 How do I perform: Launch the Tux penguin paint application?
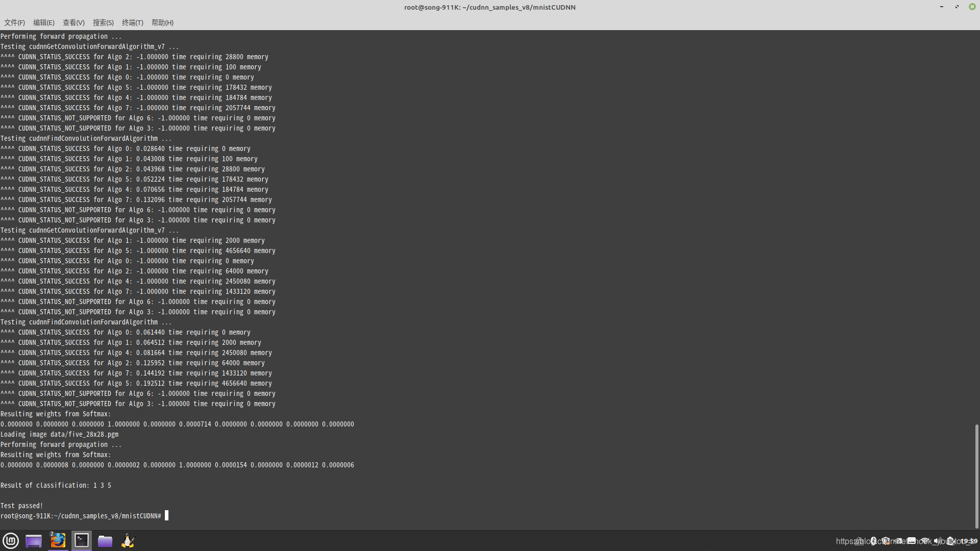[128, 541]
